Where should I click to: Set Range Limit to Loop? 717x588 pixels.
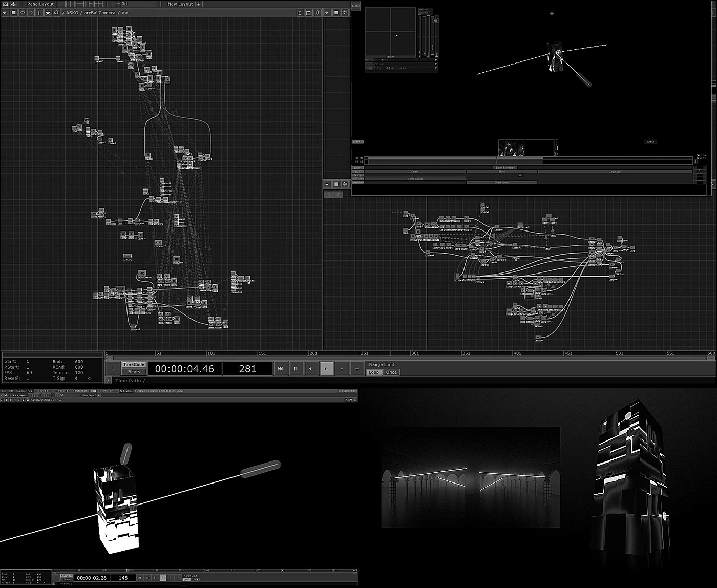[374, 372]
